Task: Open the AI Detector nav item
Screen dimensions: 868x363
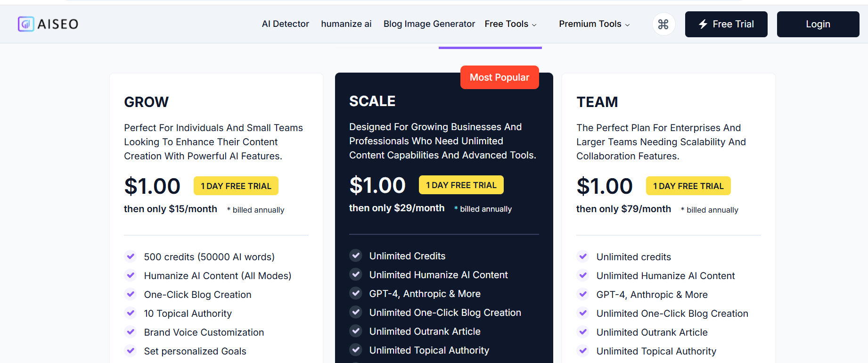Action: coord(285,24)
